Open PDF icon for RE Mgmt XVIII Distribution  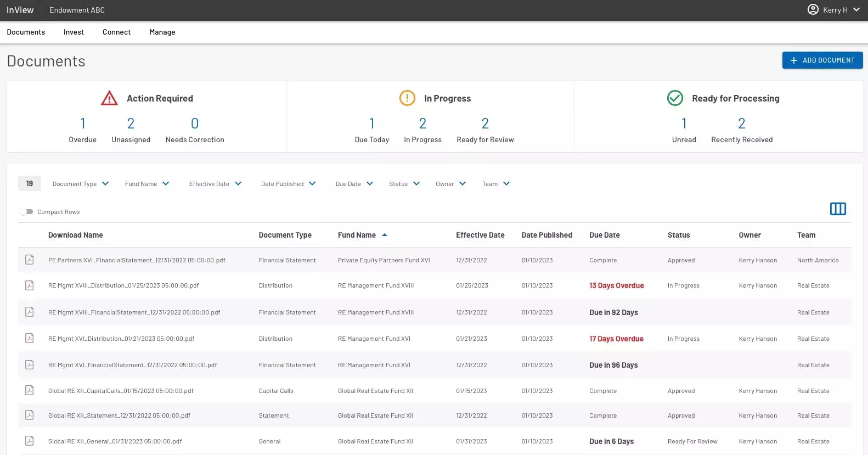[30, 285]
